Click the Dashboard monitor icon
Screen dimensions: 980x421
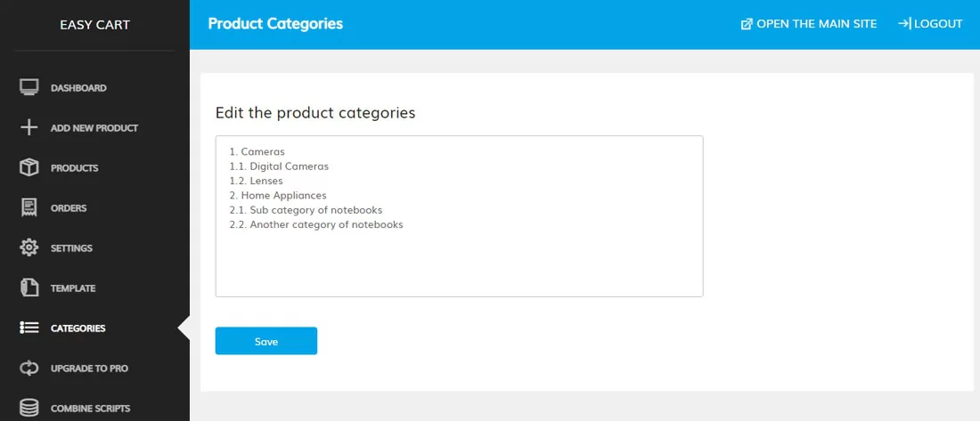[29, 88]
